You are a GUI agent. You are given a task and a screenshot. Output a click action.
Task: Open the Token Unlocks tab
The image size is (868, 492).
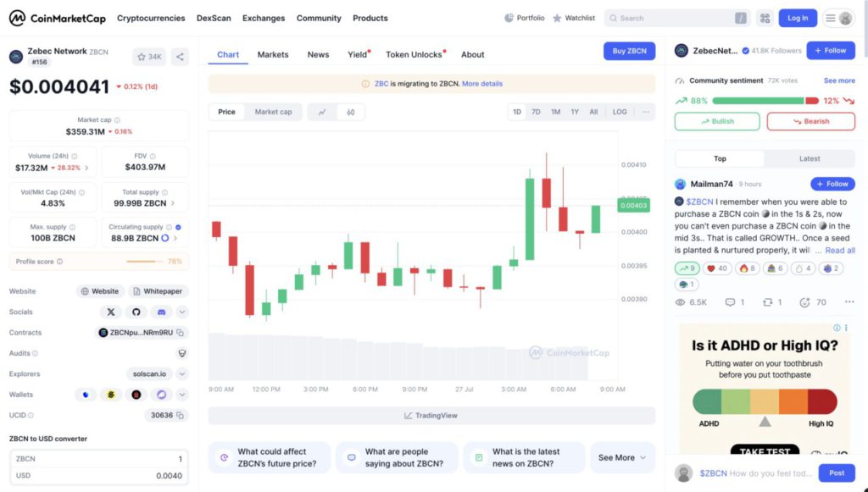(x=414, y=54)
